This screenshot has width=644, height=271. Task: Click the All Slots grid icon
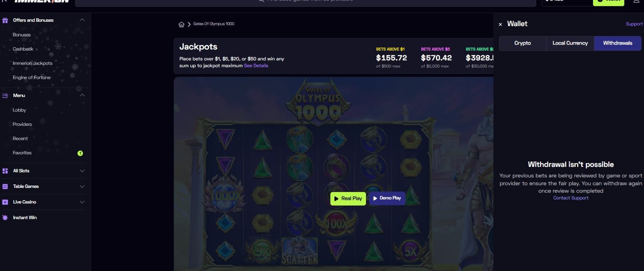pyautogui.click(x=5, y=171)
